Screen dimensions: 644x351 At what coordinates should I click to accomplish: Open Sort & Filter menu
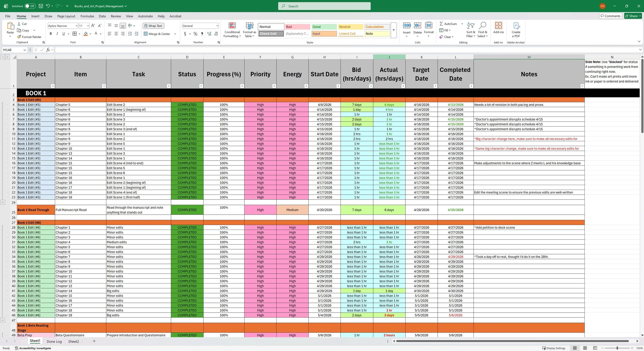coord(471,30)
